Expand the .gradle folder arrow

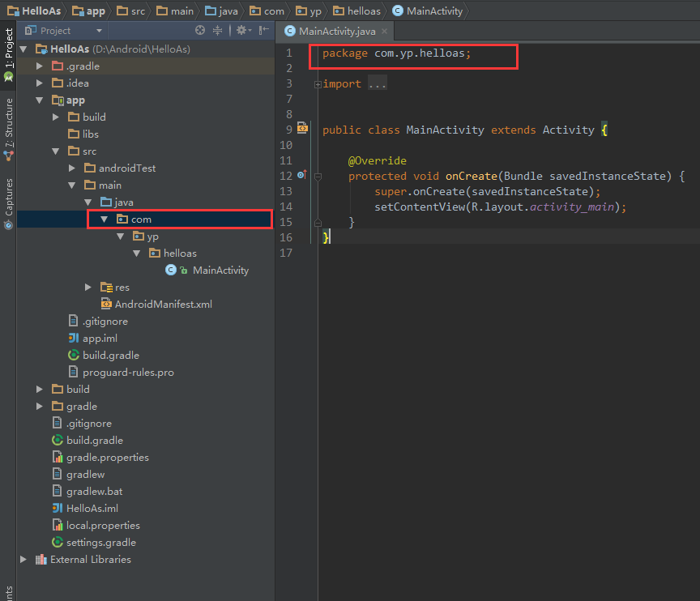[40, 66]
